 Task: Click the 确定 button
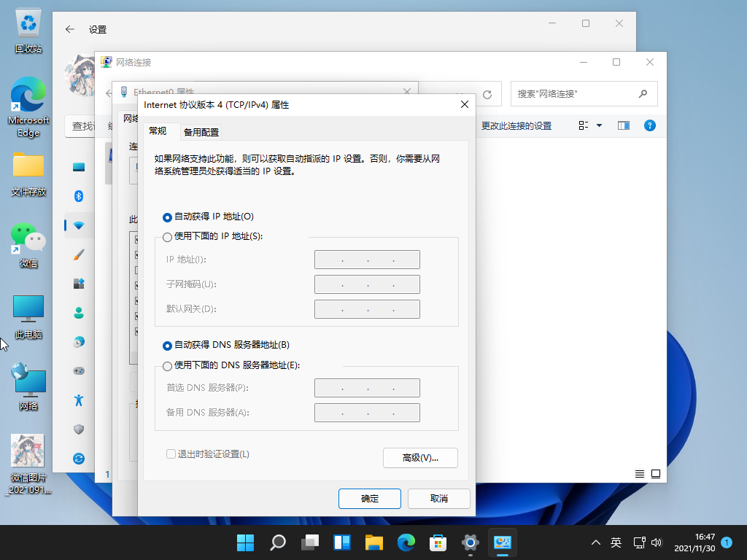point(370,499)
